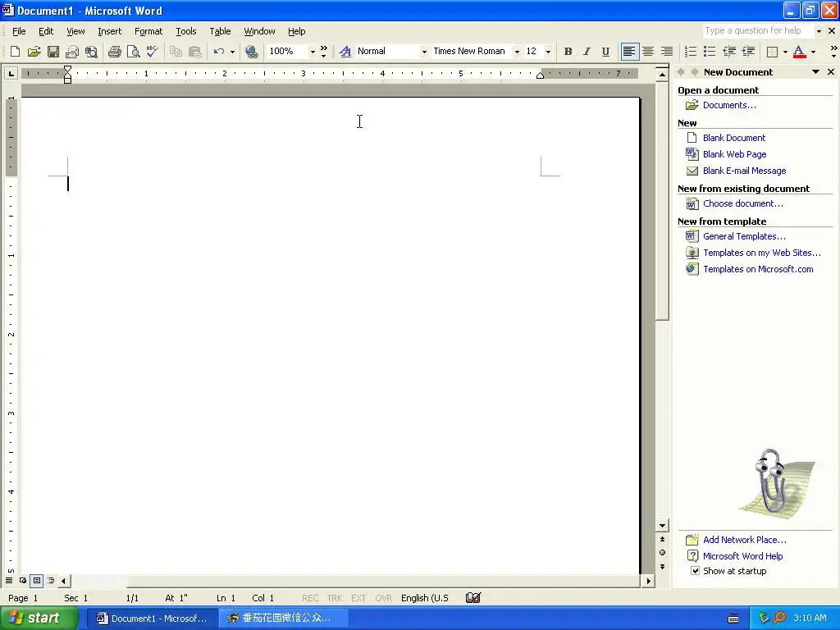Image resolution: width=840 pixels, height=630 pixels.
Task: Open the Zoom 100% dropdown
Action: pos(313,52)
